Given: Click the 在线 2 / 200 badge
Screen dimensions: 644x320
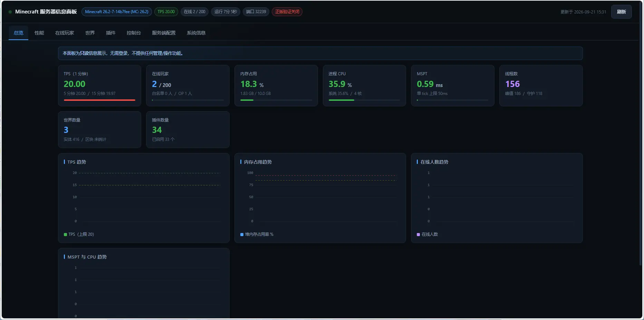Looking at the screenshot, I should click(x=194, y=12).
